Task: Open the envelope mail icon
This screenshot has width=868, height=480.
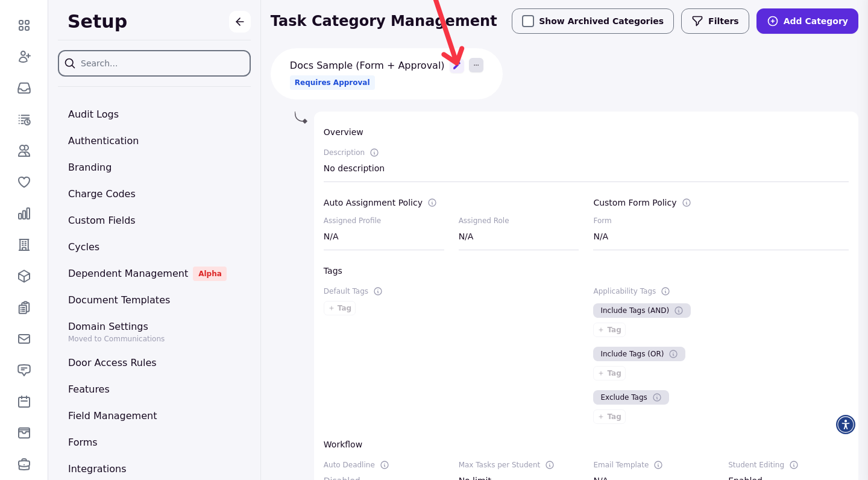Action: click(24, 339)
